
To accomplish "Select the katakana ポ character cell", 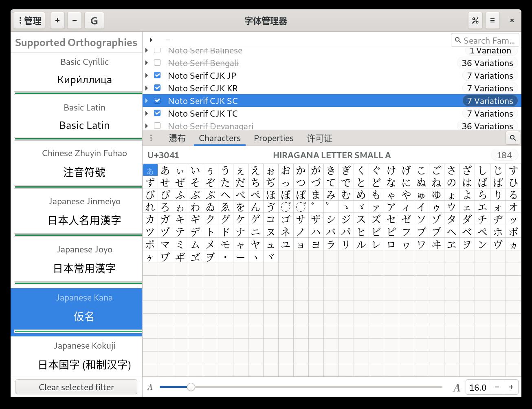I will point(150,244).
